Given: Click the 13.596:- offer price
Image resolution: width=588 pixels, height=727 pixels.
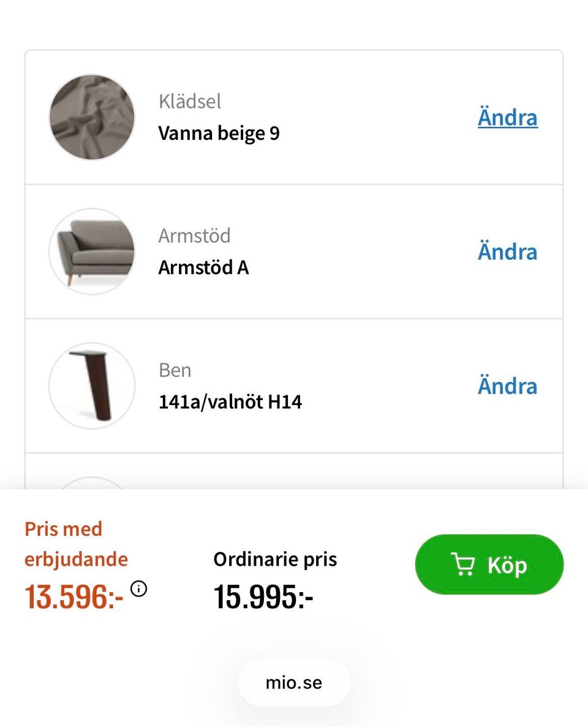Looking at the screenshot, I should coord(73,596).
